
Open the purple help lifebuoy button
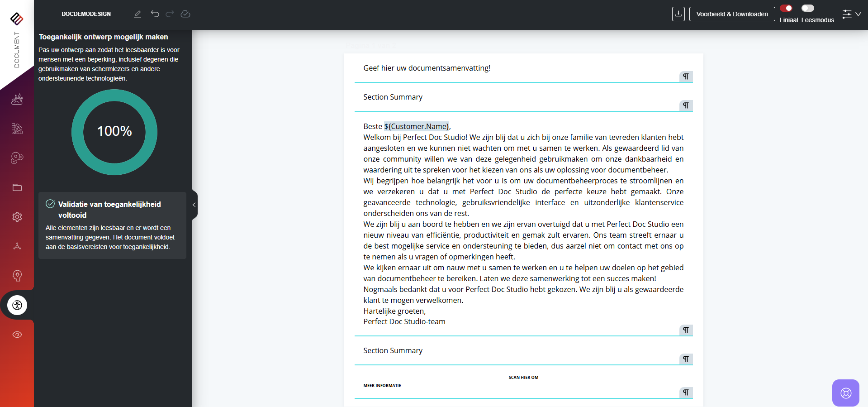845,393
